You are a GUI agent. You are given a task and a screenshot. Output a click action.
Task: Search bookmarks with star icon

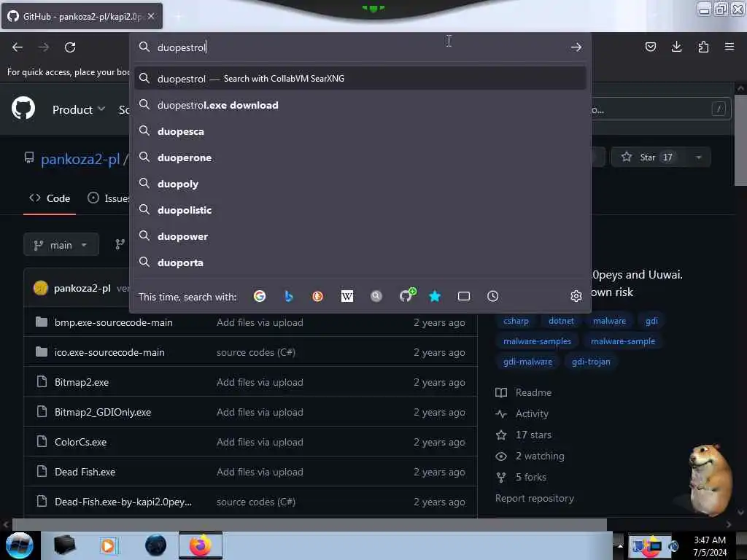(x=435, y=296)
